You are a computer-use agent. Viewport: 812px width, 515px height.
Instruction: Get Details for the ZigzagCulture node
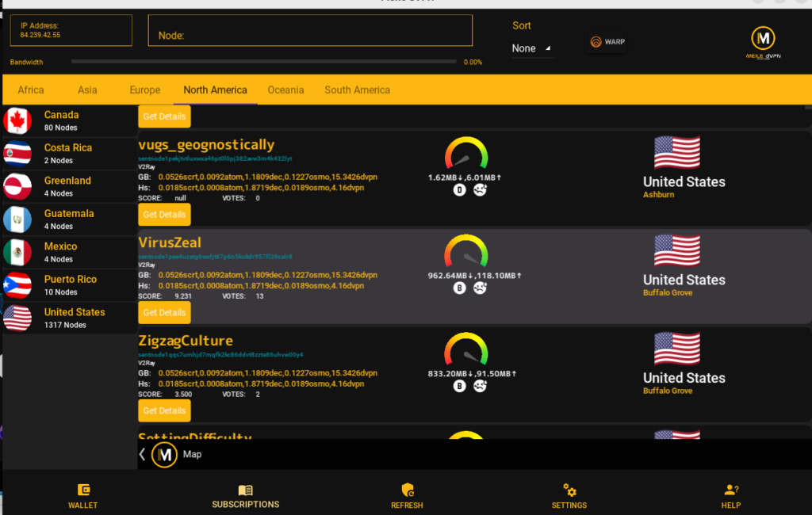click(x=164, y=411)
